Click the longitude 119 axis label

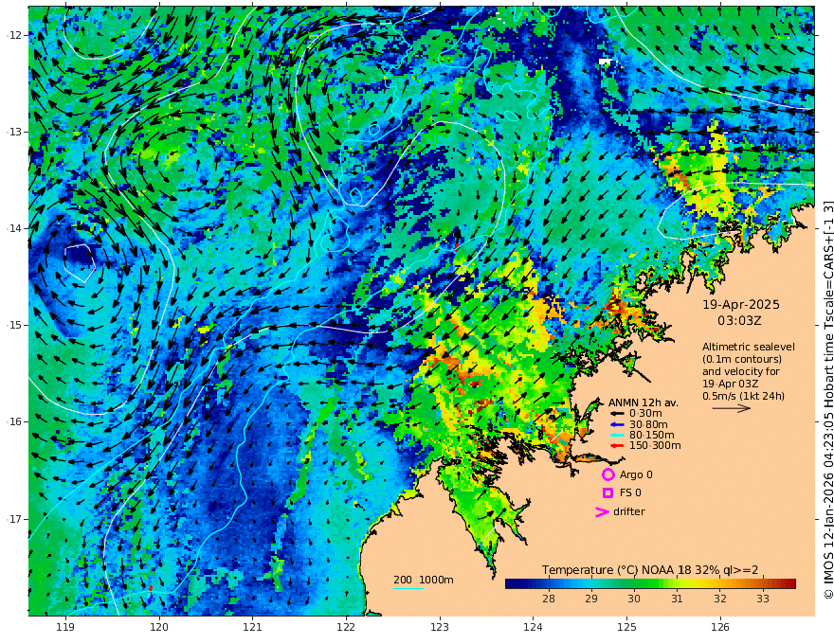coord(65,628)
